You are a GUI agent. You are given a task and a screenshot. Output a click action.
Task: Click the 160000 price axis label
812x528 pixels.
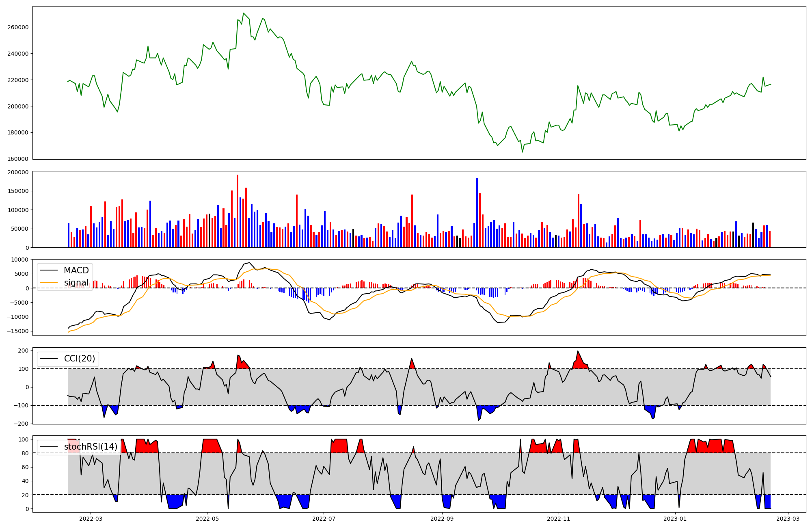(x=18, y=159)
